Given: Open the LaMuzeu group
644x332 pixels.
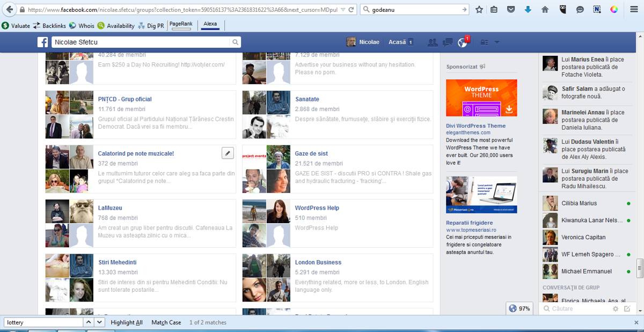Looking at the screenshot, I should pyautogui.click(x=110, y=208).
